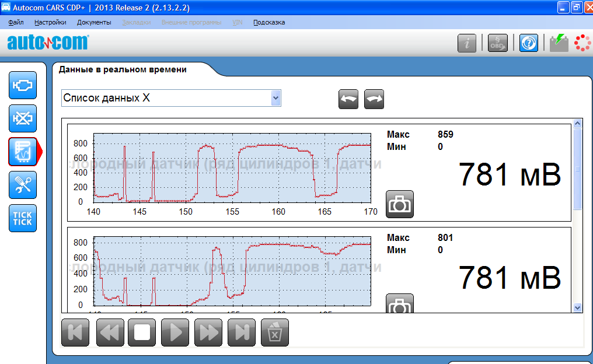Click the left arrow button beside dropdown
This screenshot has width=593, height=364.
tap(348, 99)
